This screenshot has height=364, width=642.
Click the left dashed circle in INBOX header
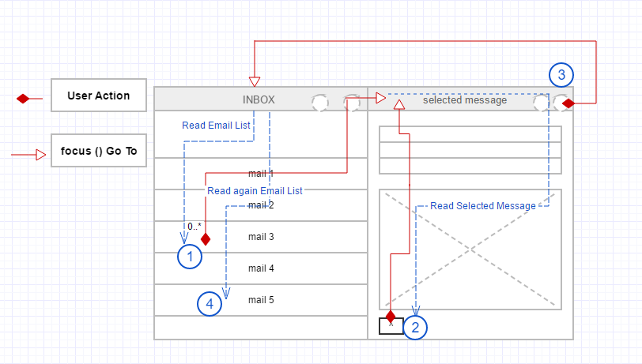[319, 103]
